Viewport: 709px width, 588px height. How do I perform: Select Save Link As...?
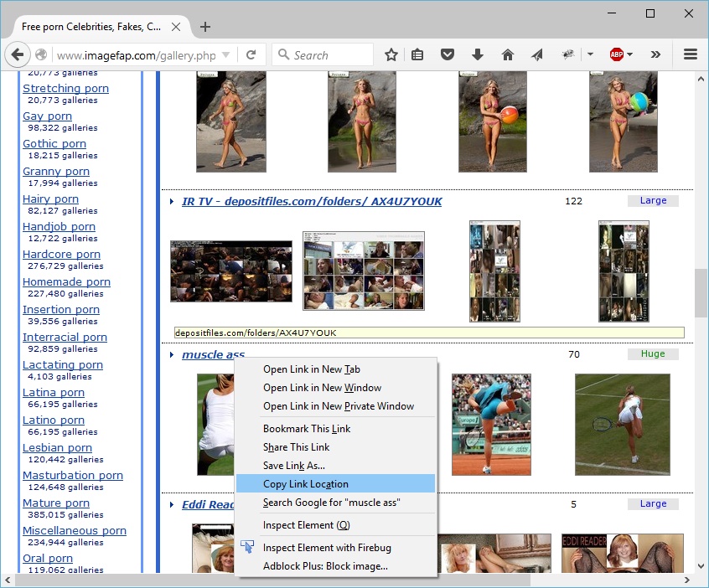pos(335,467)
